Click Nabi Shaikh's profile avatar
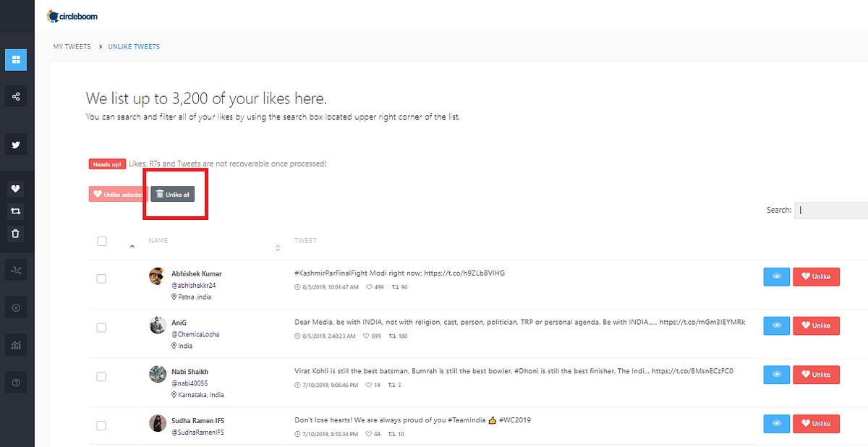This screenshot has width=868, height=447. 157,374
